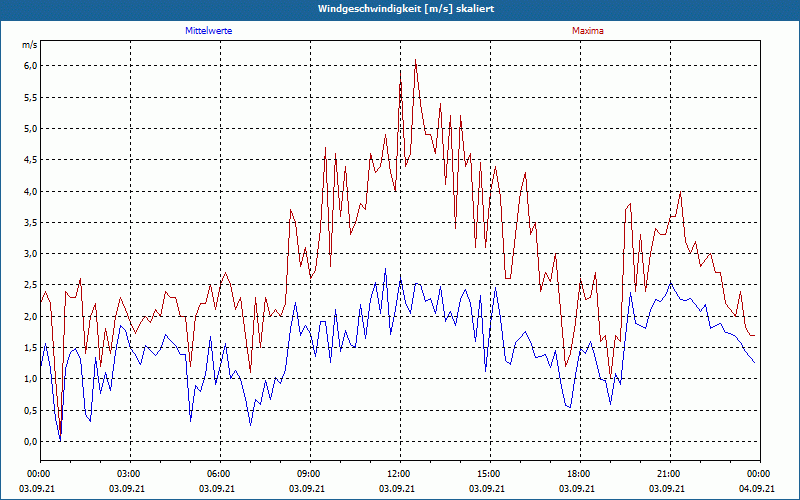Click the m/s unit label
The height and width of the screenshot is (500, 800).
(x=30, y=45)
